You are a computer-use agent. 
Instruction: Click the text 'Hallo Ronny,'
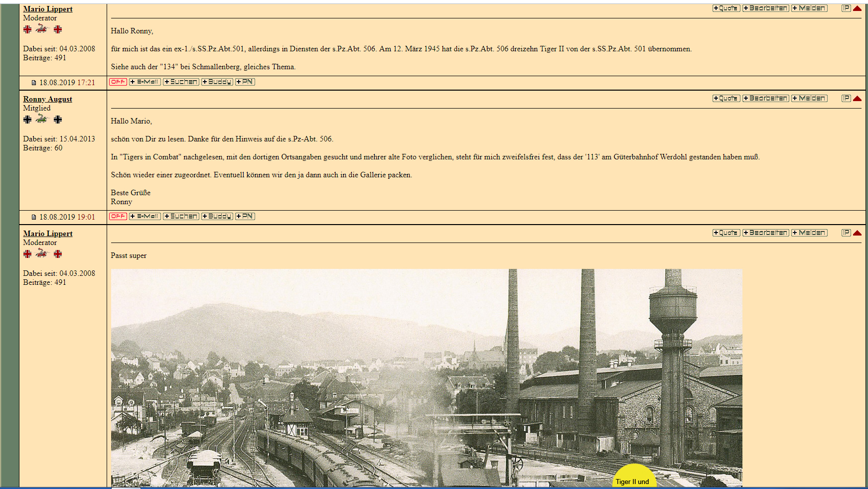point(132,31)
